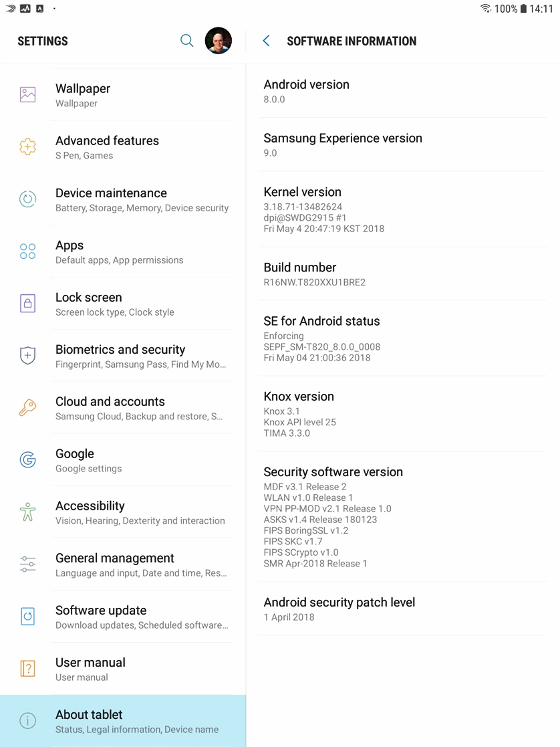Tap the Advanced features gear-plus icon

[x=27, y=146]
